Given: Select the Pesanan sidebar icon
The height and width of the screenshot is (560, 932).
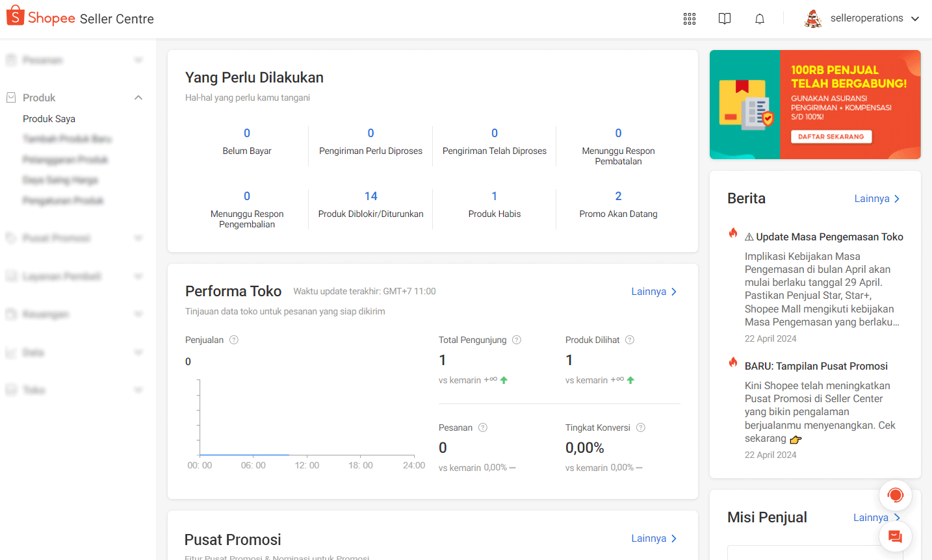Looking at the screenshot, I should click(x=11, y=60).
